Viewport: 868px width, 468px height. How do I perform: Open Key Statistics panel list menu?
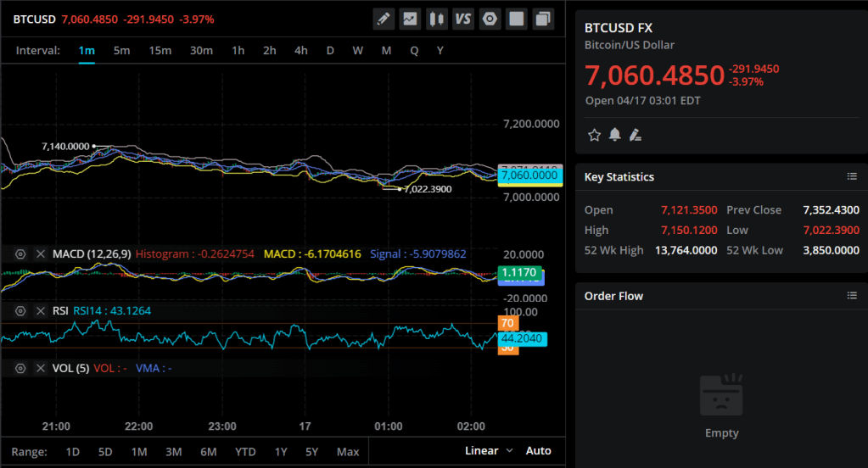point(852,176)
